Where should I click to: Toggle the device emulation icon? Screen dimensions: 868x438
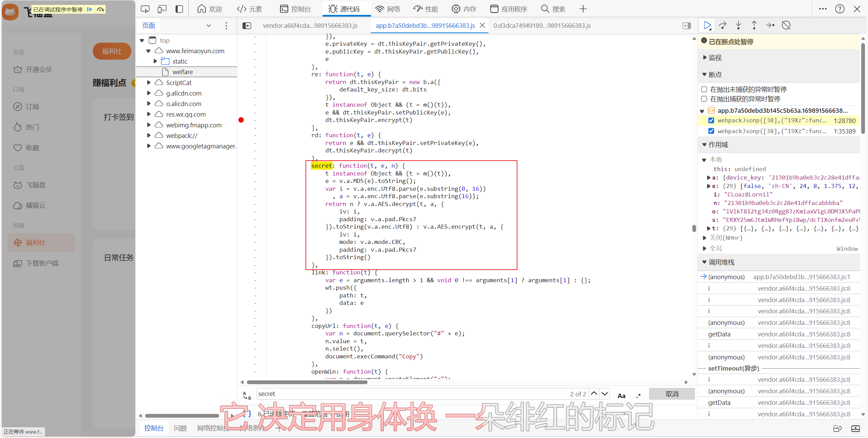click(162, 9)
